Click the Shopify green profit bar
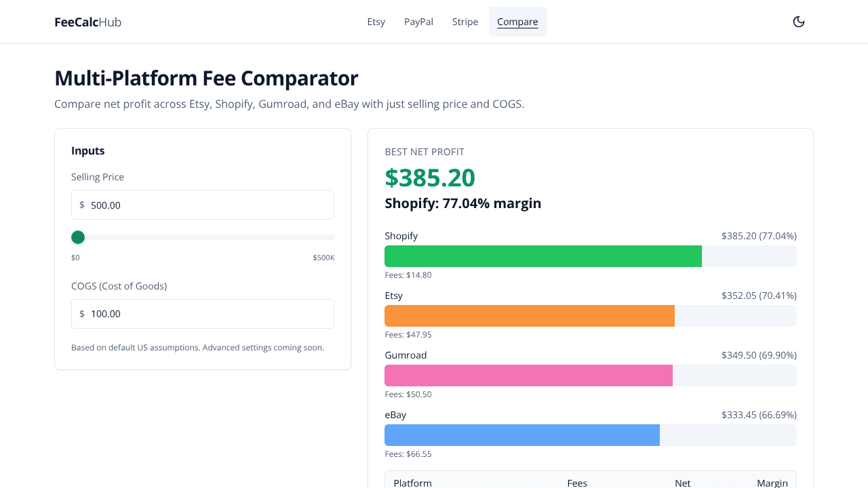This screenshot has width=868, height=488. 543,256
